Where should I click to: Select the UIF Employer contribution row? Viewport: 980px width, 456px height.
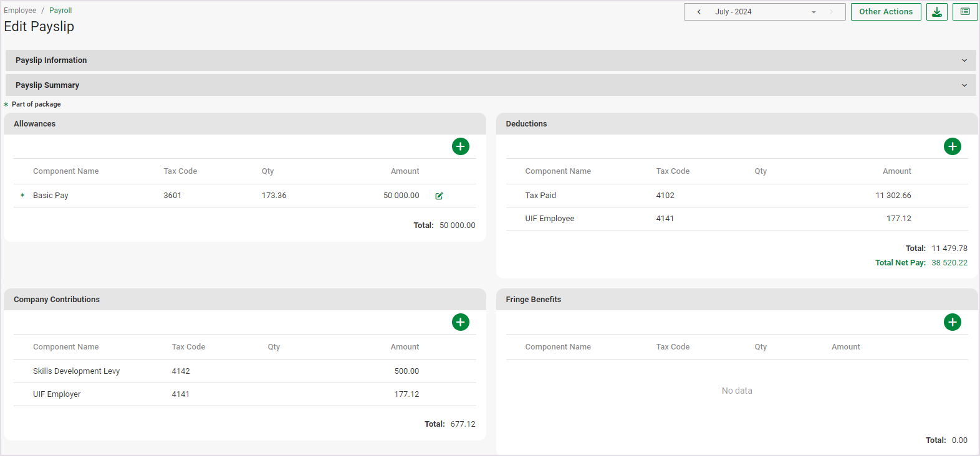click(57, 394)
